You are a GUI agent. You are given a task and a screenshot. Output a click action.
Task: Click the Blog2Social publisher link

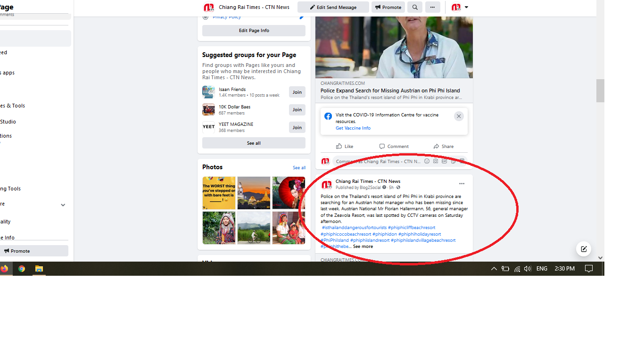point(370,188)
